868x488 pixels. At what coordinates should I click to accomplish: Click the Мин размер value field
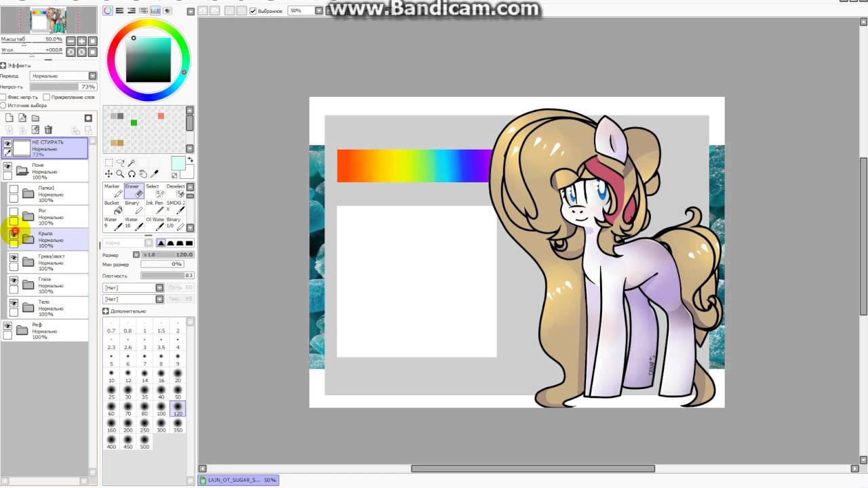tap(162, 264)
